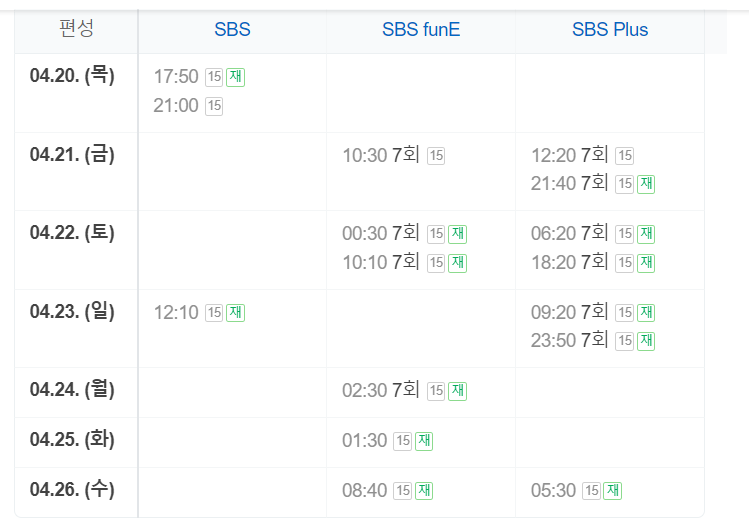Screen dimensions: 749x518
Task: Select the 04.23. (일) date row label
Action: [72, 311]
